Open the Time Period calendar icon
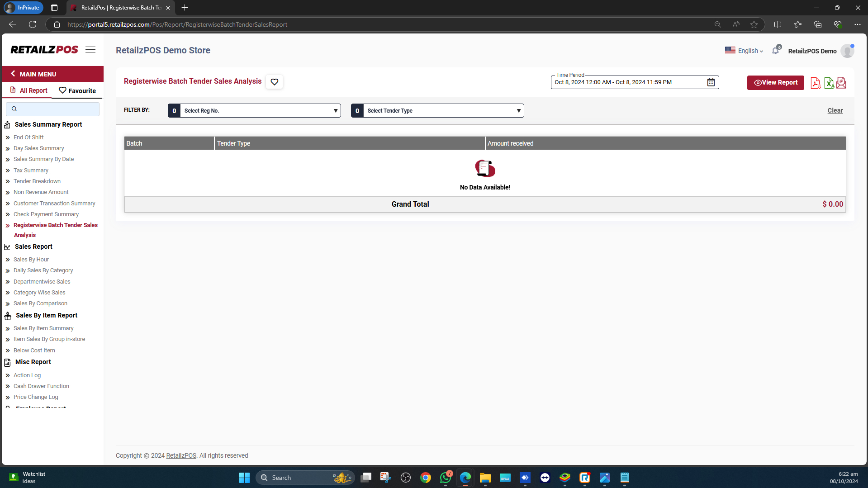The height and width of the screenshot is (488, 868). coord(711,82)
